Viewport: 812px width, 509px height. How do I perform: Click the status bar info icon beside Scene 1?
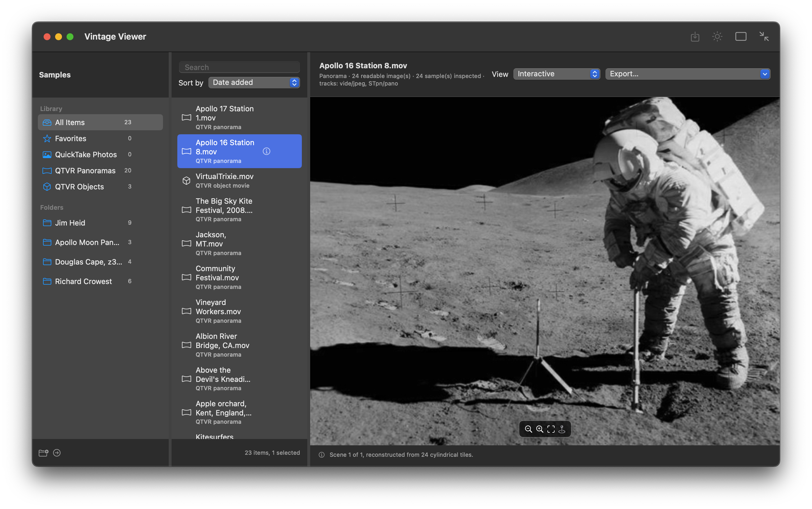pos(322,455)
